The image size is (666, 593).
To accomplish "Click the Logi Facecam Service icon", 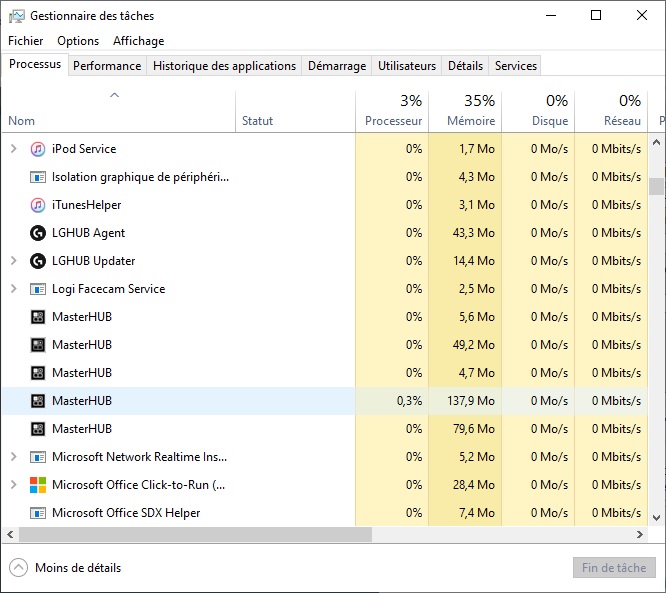I will [38, 289].
